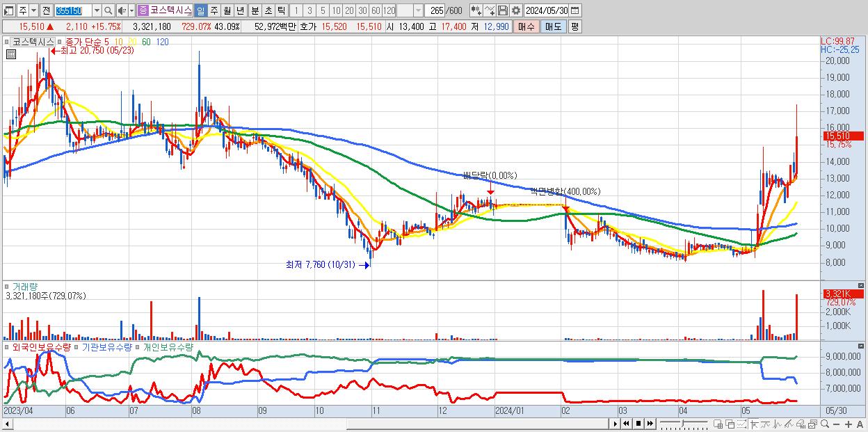Image resolution: width=868 pixels, height=432 pixels.
Task: Click the 거래량 volume panel label
Action: [24, 286]
